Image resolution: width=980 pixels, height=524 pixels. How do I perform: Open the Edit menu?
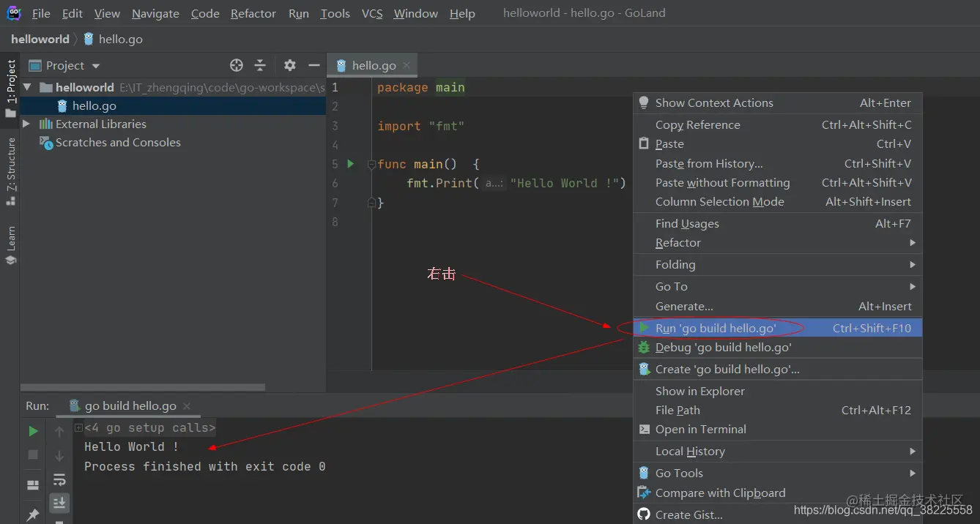(x=73, y=13)
